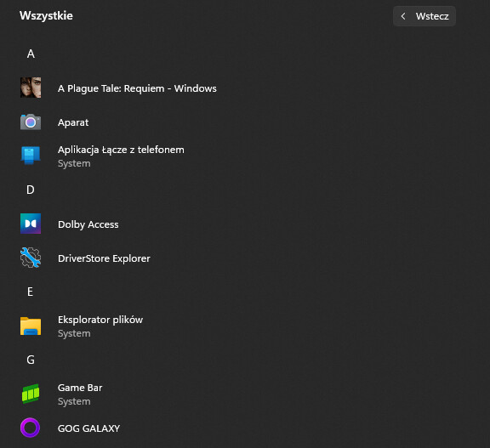Click the Wstecz back button
The width and height of the screenshot is (490, 448).
point(424,16)
